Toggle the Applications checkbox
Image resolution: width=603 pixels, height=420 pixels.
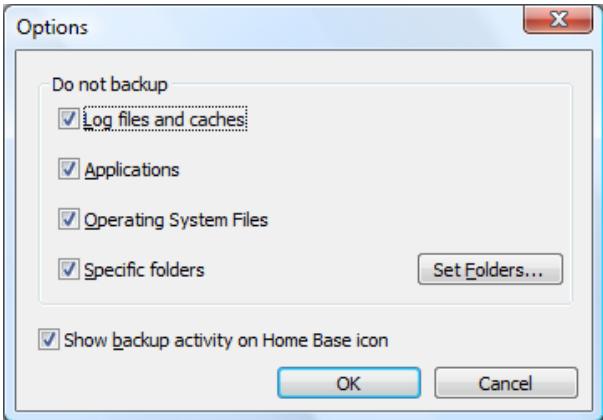pyautogui.click(x=68, y=169)
